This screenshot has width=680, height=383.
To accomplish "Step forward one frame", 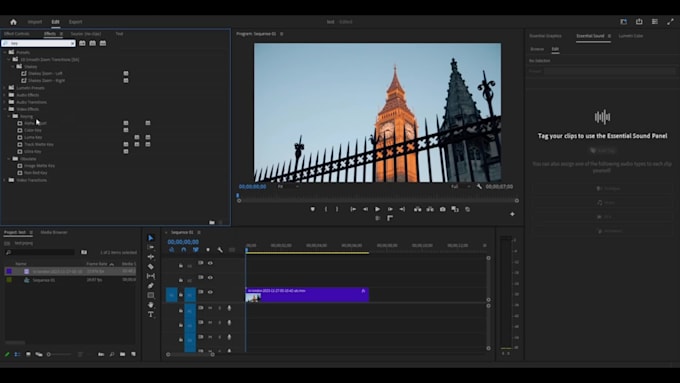I will tap(390, 209).
